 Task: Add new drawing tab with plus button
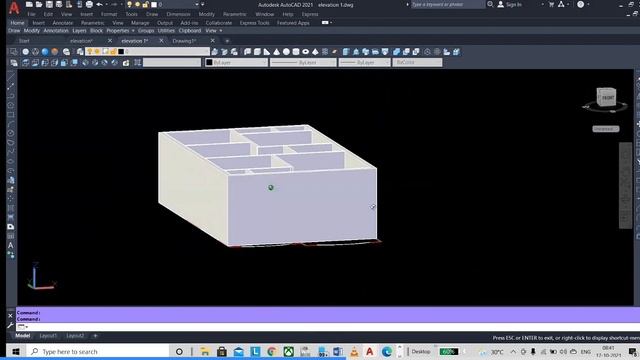point(227,41)
